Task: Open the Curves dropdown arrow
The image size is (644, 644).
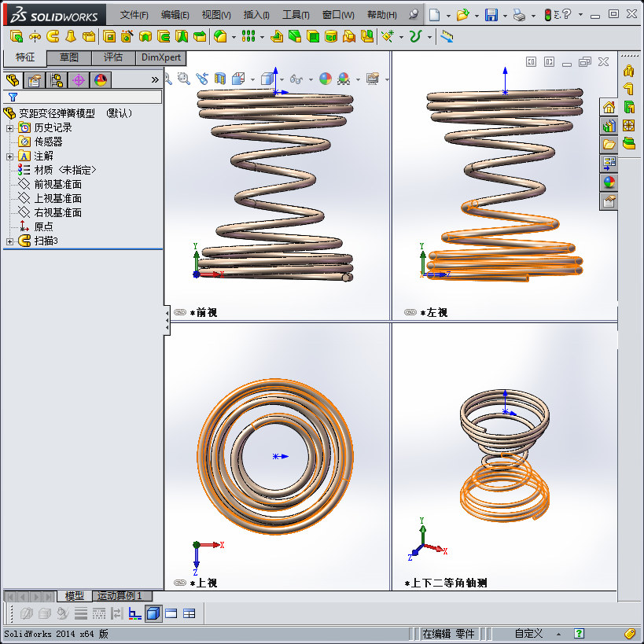Action: (429, 37)
